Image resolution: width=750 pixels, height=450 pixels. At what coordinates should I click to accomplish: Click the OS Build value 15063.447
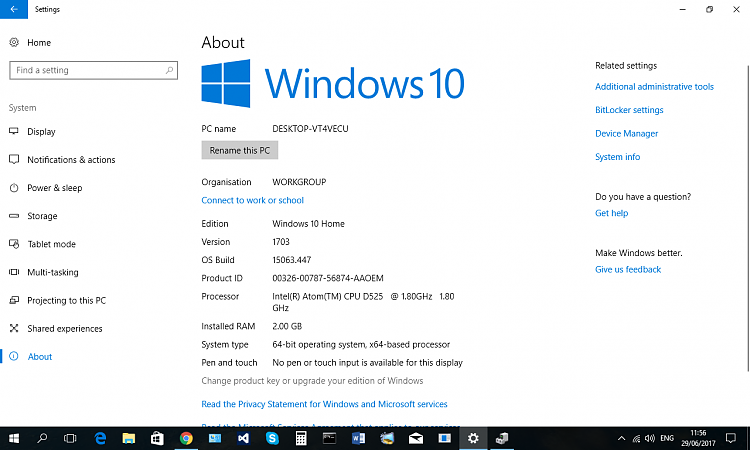(292, 260)
